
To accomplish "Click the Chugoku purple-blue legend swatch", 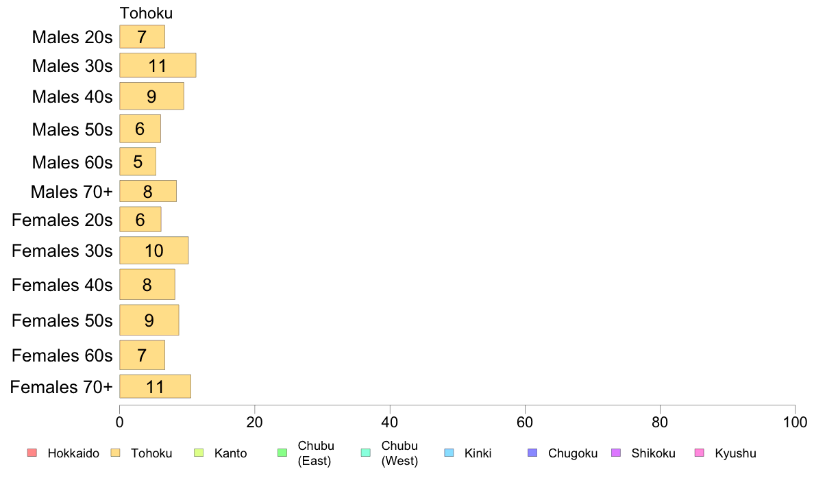I will [x=532, y=453].
